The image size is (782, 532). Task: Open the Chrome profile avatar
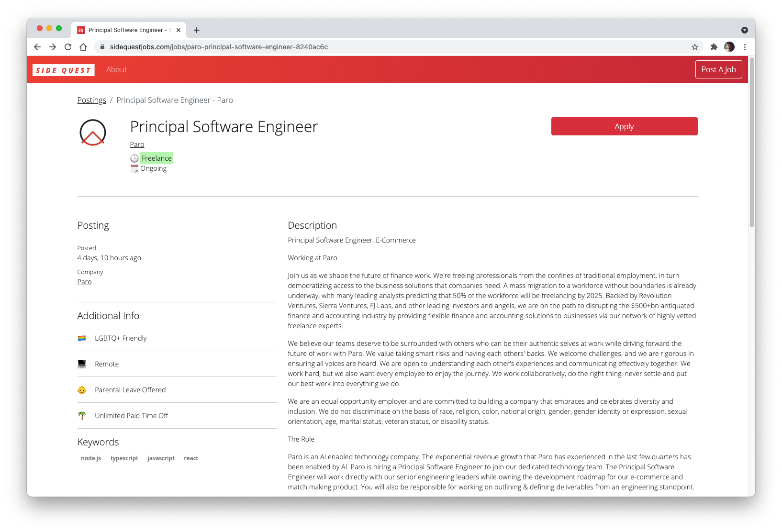(x=729, y=47)
